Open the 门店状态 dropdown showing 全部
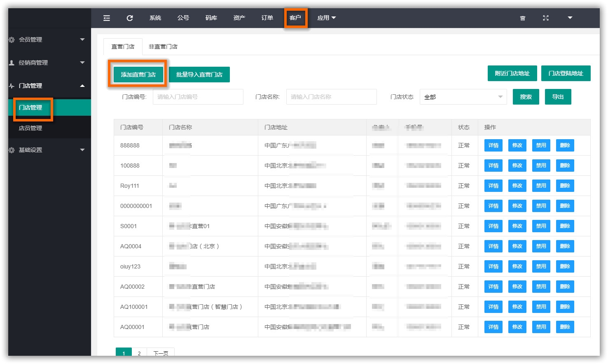 click(463, 97)
